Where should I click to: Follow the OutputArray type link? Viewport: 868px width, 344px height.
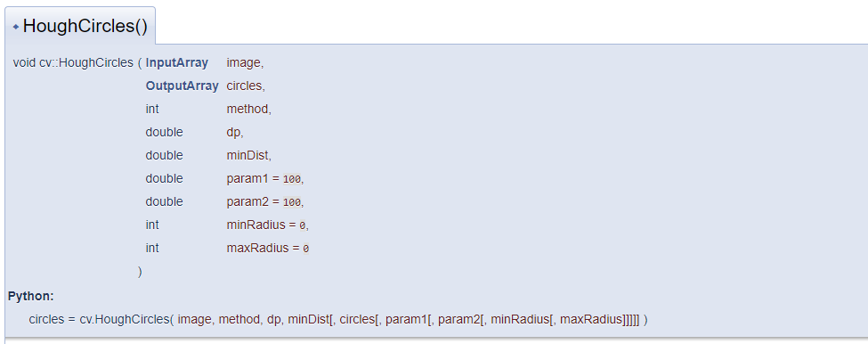(183, 86)
